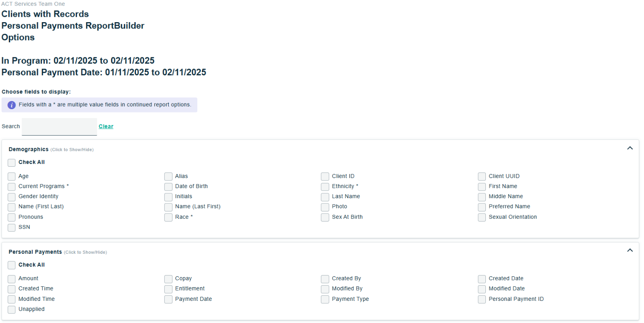
Task: Collapse the Demographics section chevron
Action: tap(630, 148)
